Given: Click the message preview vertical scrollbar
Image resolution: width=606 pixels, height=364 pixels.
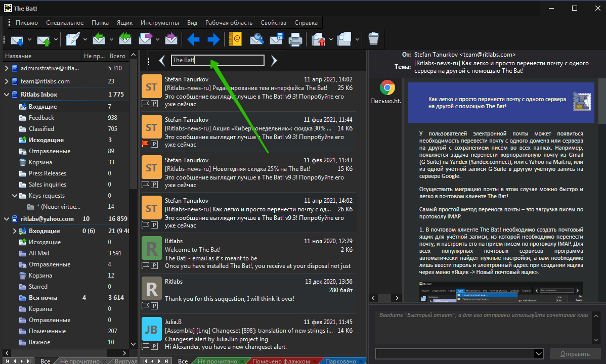Looking at the screenshot, I should 602,101.
